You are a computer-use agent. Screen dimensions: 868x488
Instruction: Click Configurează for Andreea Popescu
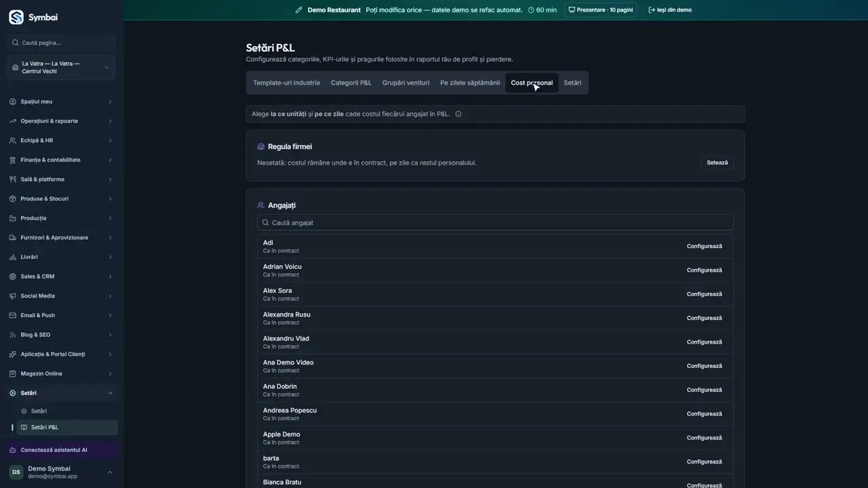tap(704, 414)
